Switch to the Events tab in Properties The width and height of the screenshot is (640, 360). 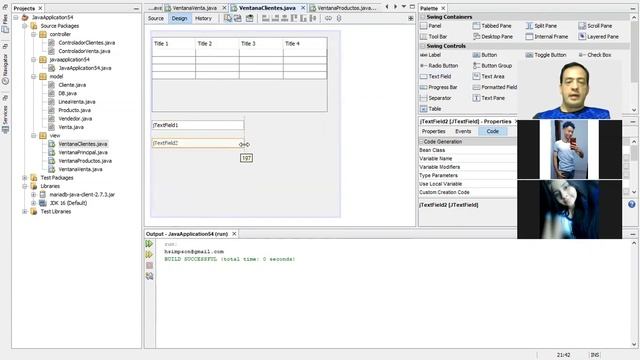463,131
